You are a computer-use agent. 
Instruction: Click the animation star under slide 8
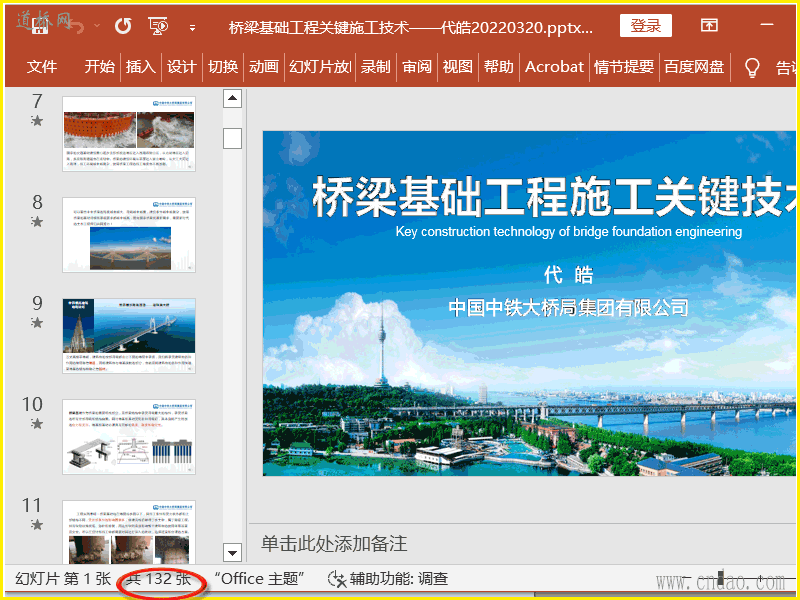coord(36,222)
